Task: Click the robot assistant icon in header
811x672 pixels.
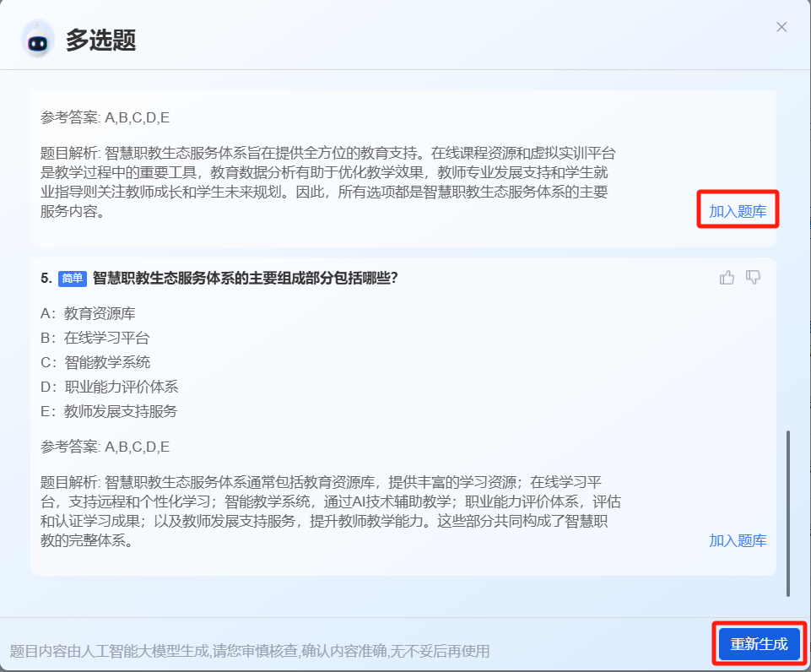Action: point(38,39)
